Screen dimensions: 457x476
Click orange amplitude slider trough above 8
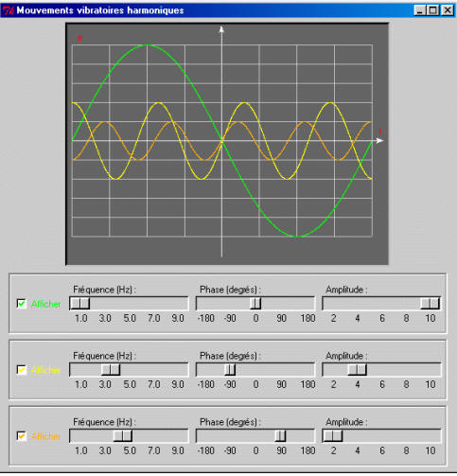(406, 436)
